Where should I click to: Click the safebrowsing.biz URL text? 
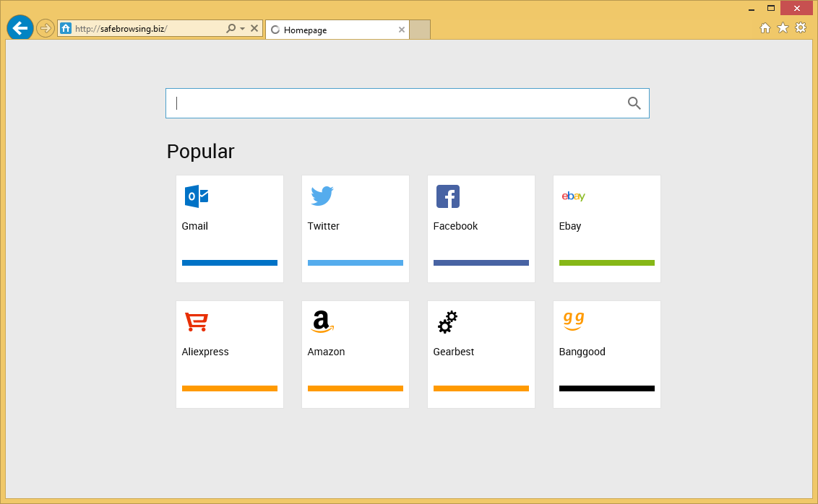[x=121, y=29]
